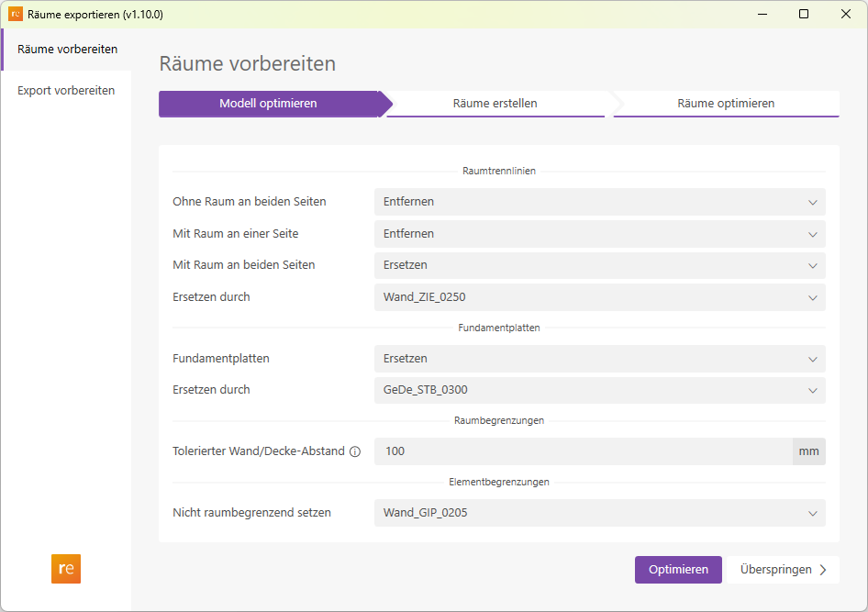Viewport: 868px width, 612px height.
Task: Click the Optimieren button
Action: (x=678, y=569)
